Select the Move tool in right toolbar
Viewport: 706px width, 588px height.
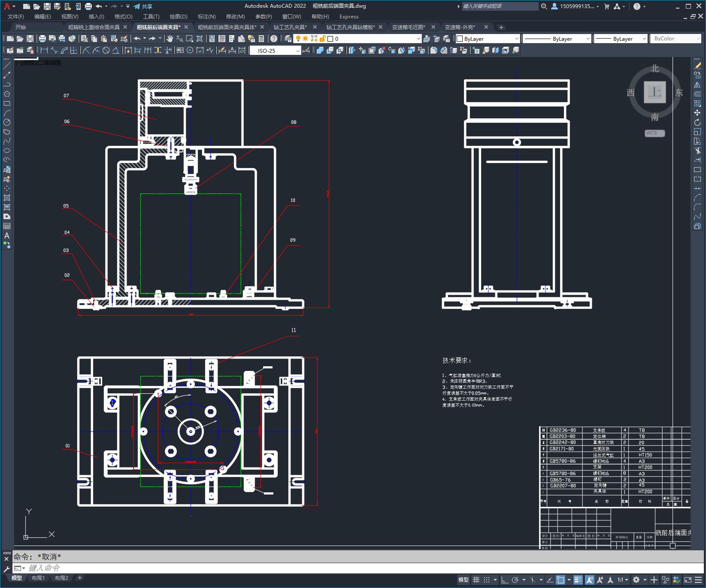coord(697,113)
